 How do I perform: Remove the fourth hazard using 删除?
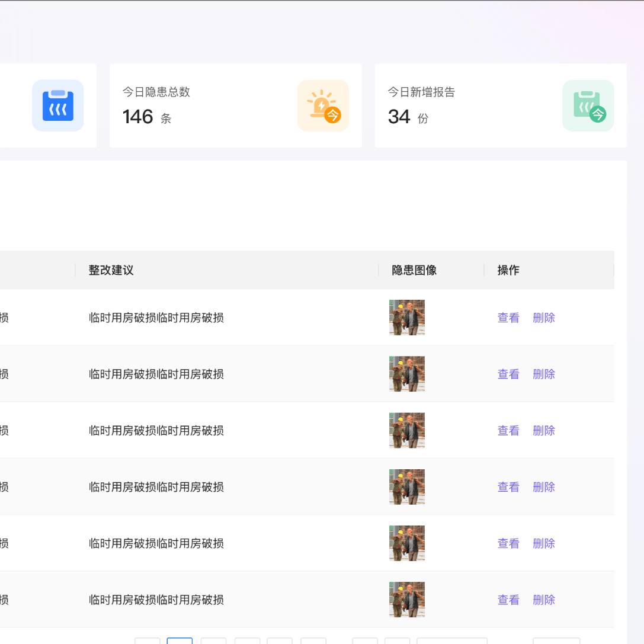(x=543, y=486)
